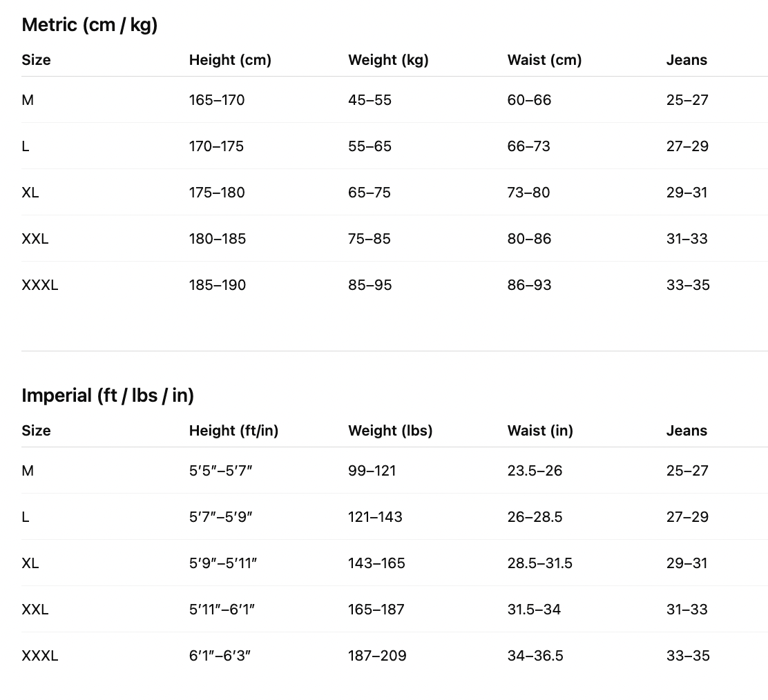Click the Metric (cm / kg) heading

coord(90,25)
